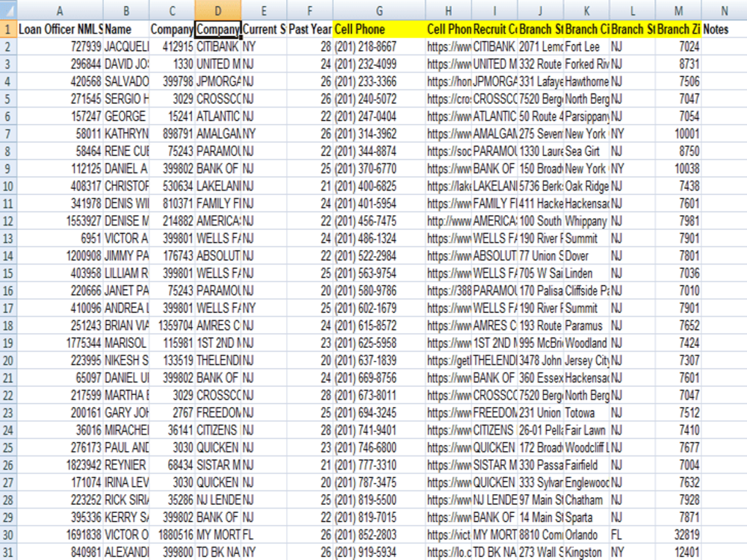Open the 'https://vict' link in row 30

[449, 535]
